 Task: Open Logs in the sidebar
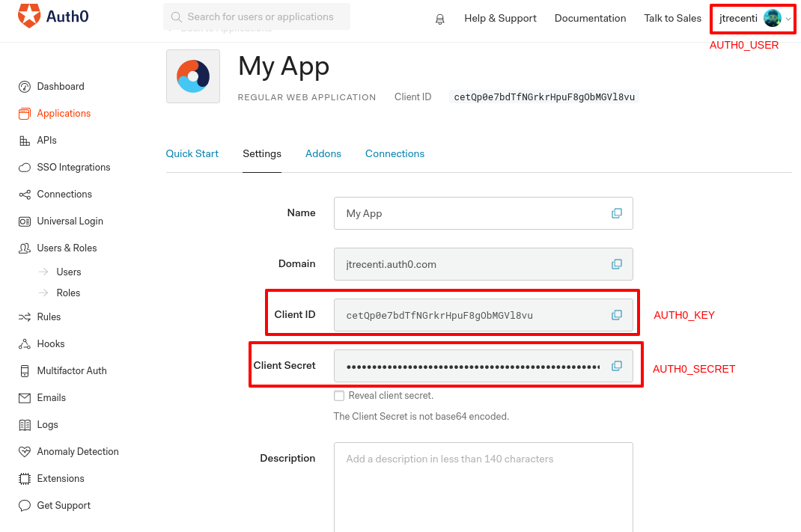[47, 425]
